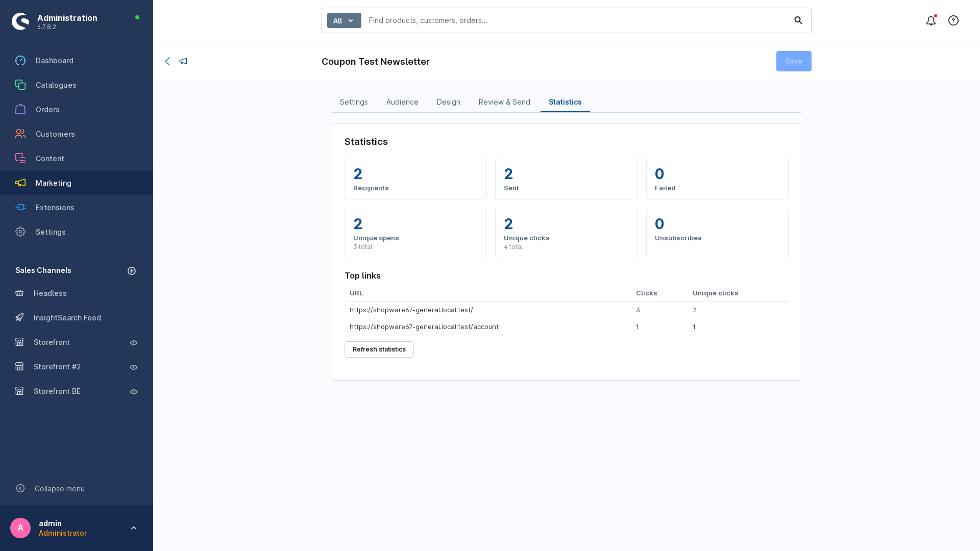Click the Shopware logo icon
980x551 pixels.
20,21
